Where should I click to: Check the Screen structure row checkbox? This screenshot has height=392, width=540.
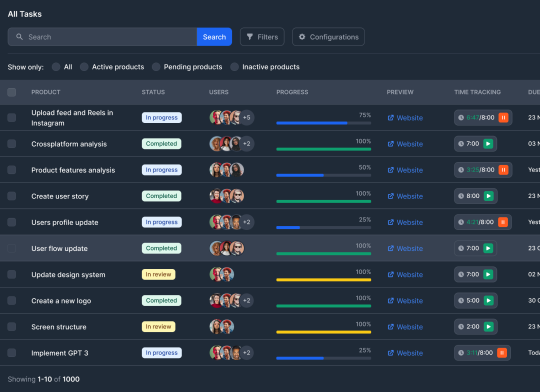[12, 327]
